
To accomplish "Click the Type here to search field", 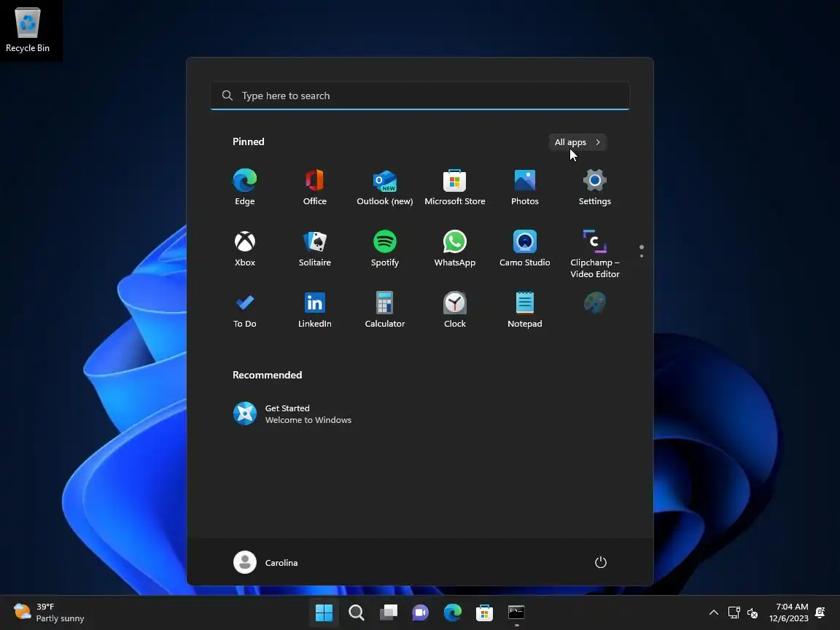I will tap(420, 96).
